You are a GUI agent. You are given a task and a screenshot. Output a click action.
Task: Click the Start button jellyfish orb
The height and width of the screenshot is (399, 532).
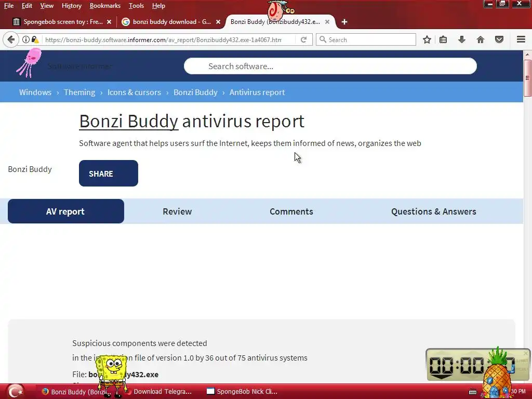tap(15, 391)
